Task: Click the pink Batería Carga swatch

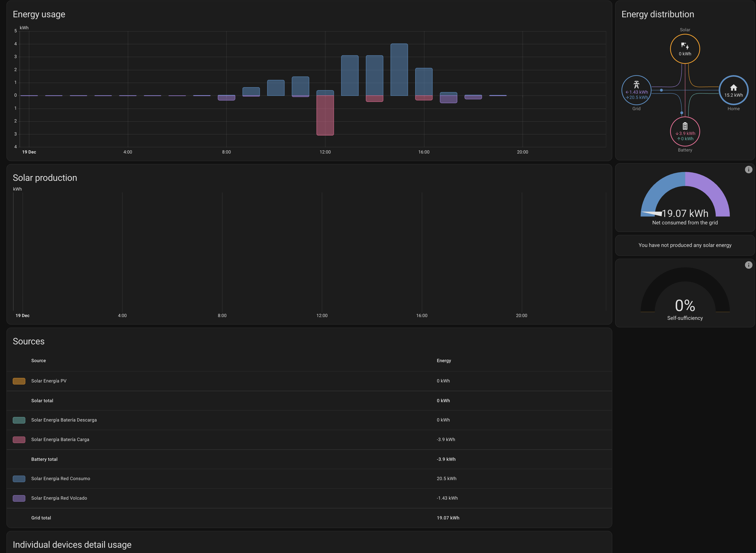Action: (x=19, y=440)
